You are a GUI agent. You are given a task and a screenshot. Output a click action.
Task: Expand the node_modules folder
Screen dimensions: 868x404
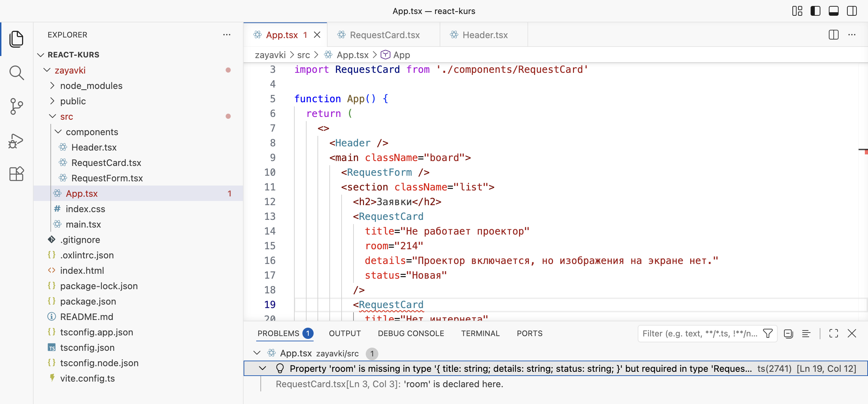point(52,85)
